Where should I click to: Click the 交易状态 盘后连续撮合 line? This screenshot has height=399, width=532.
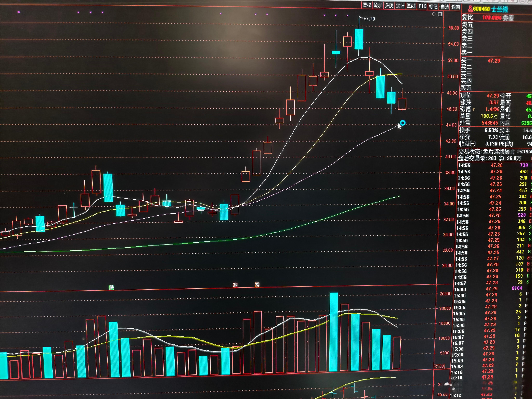click(x=495, y=152)
